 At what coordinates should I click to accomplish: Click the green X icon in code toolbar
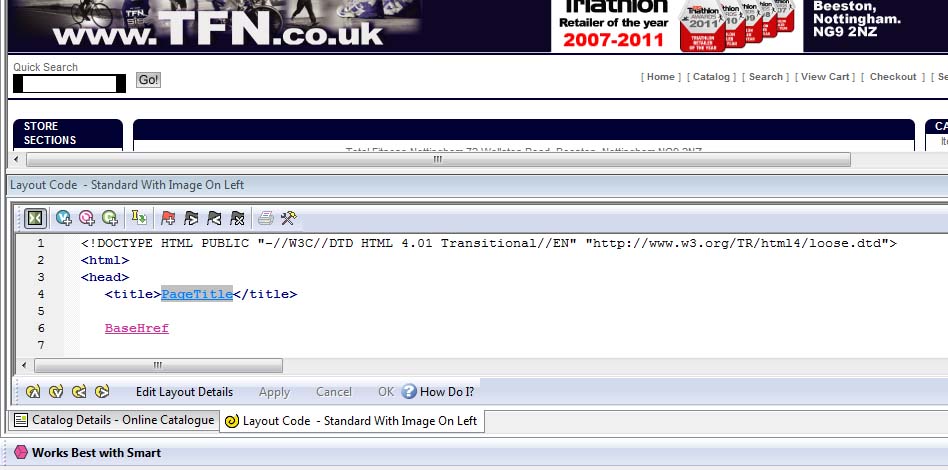35,218
